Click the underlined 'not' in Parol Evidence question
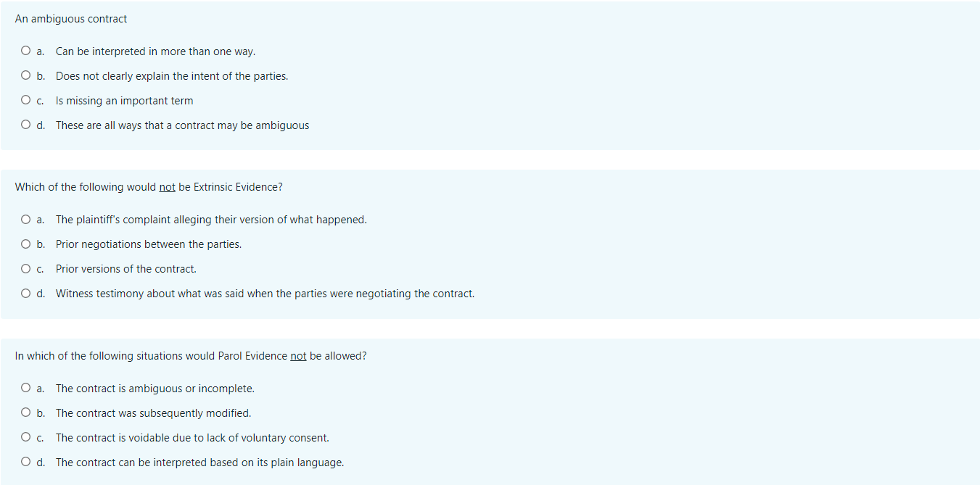 coord(298,355)
